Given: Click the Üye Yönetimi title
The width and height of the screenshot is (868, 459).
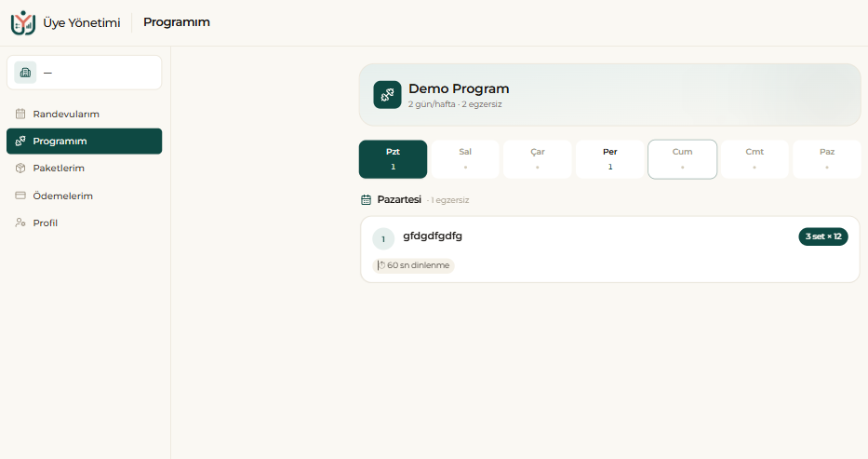Looking at the screenshot, I should (x=81, y=22).
